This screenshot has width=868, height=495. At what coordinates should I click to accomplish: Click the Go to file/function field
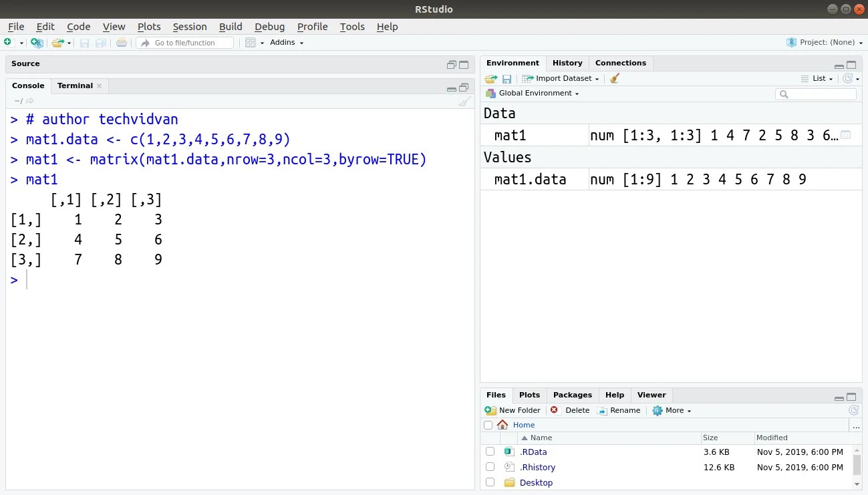click(x=185, y=43)
